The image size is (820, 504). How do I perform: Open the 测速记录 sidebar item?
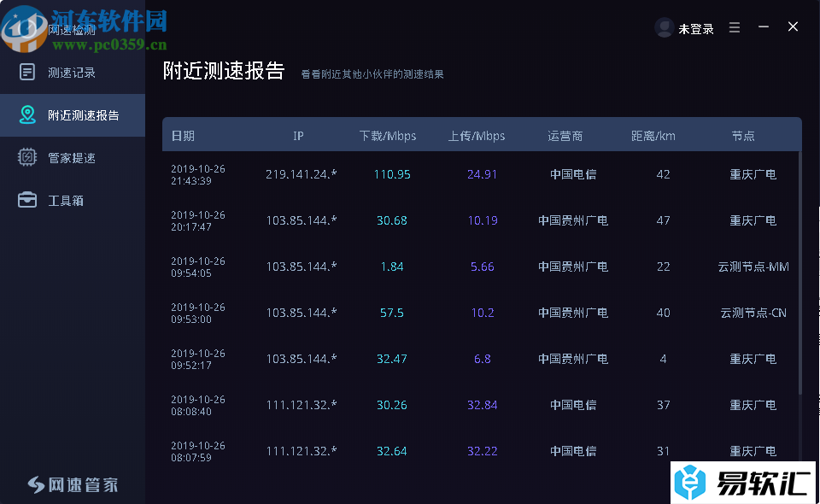click(73, 72)
